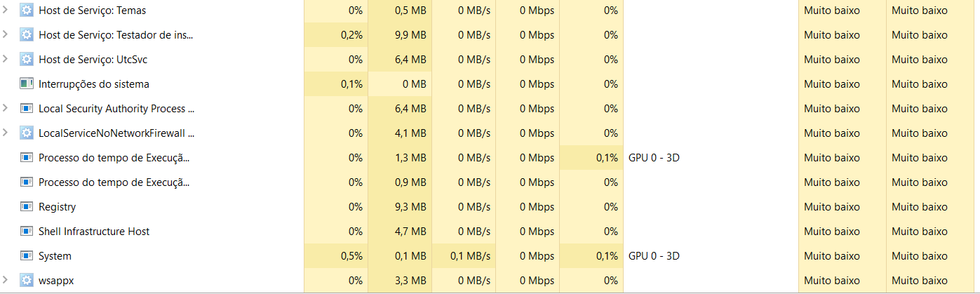Expand Host de Serviço: Testador de ins… group

[x=6, y=35]
